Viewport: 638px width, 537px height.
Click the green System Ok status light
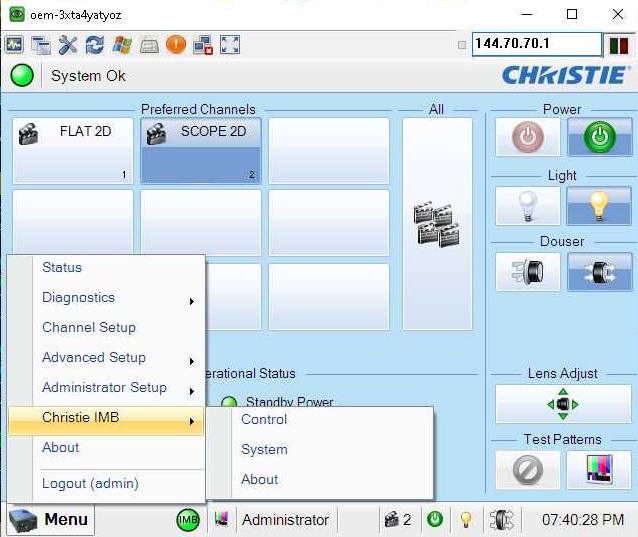point(22,75)
